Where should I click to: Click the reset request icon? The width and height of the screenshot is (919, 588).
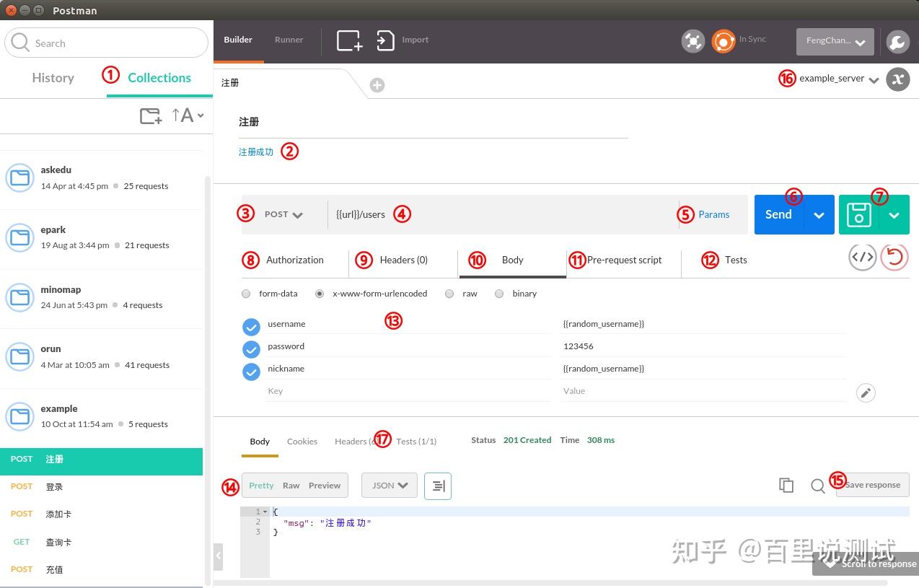point(894,257)
